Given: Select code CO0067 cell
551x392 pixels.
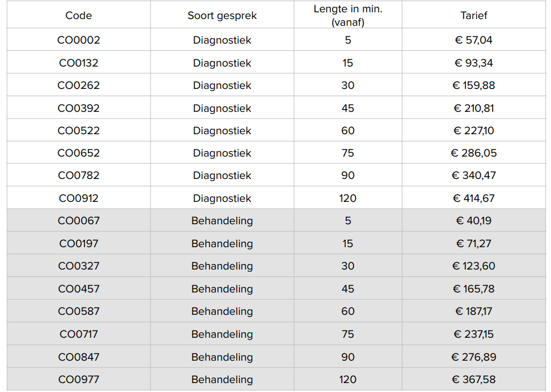Looking at the screenshot, I should [x=78, y=221].
